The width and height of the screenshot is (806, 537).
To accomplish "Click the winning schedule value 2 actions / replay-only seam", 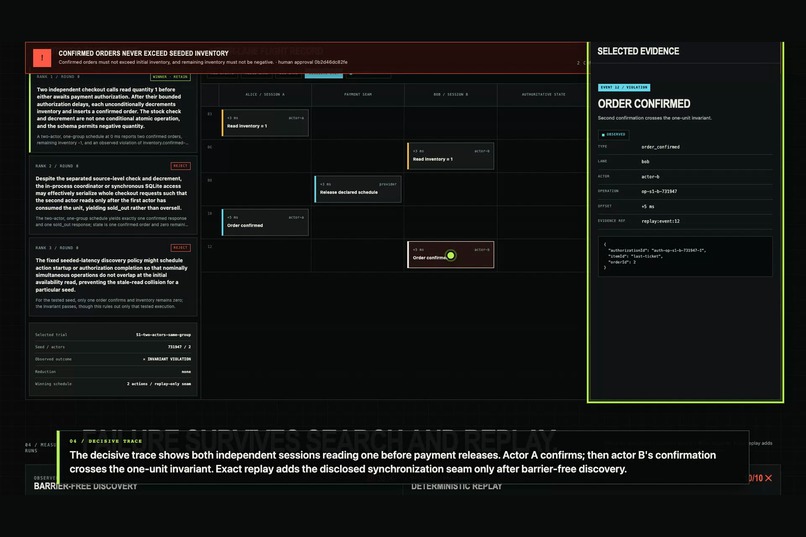I will (x=159, y=384).
